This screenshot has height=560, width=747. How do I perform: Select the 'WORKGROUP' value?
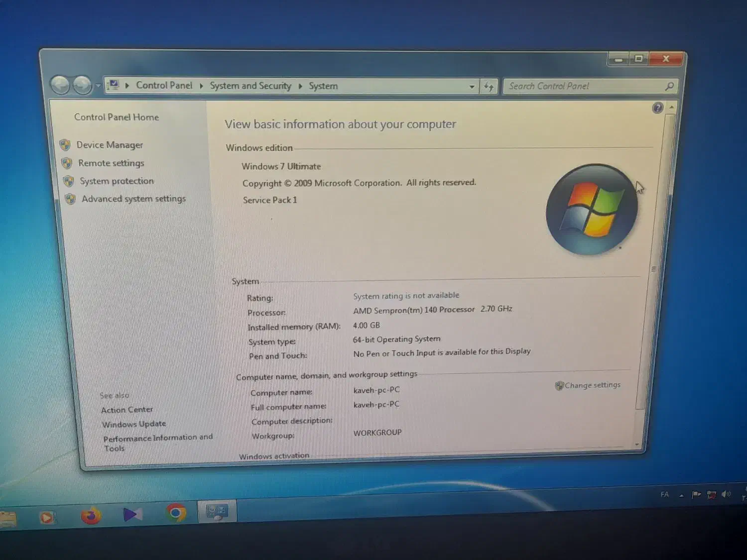[377, 433]
